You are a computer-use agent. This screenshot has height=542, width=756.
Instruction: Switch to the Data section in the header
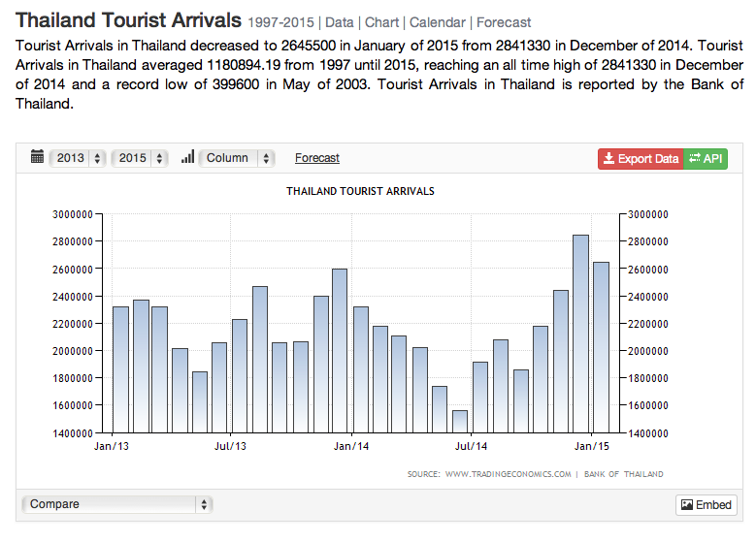(339, 22)
